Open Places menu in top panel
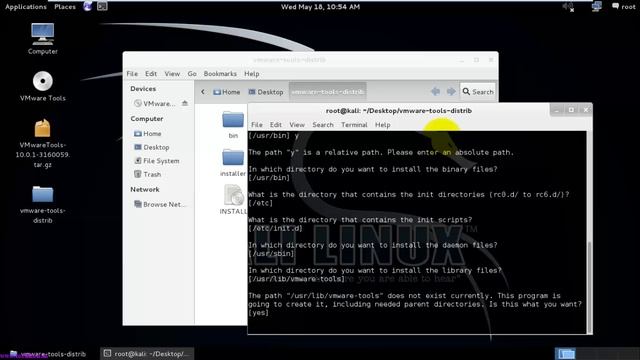Image resolution: width=640 pixels, height=360 pixels. point(65,7)
